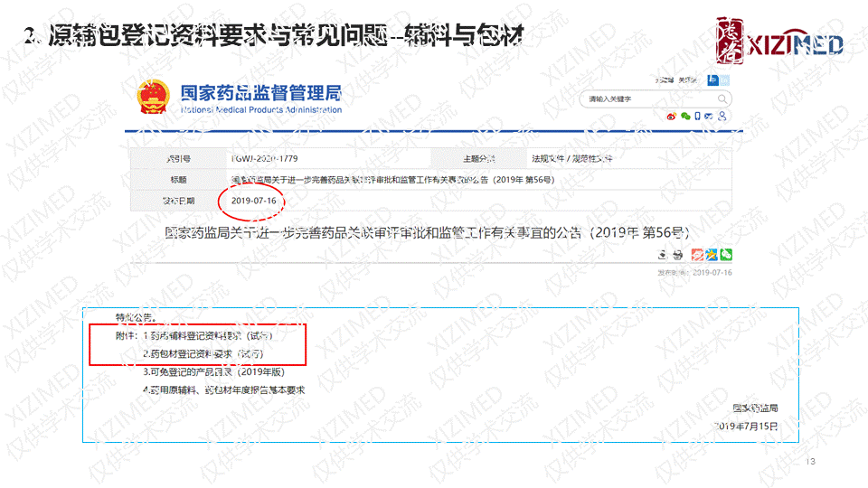Switch site language to Chinese (中)

[712, 80]
